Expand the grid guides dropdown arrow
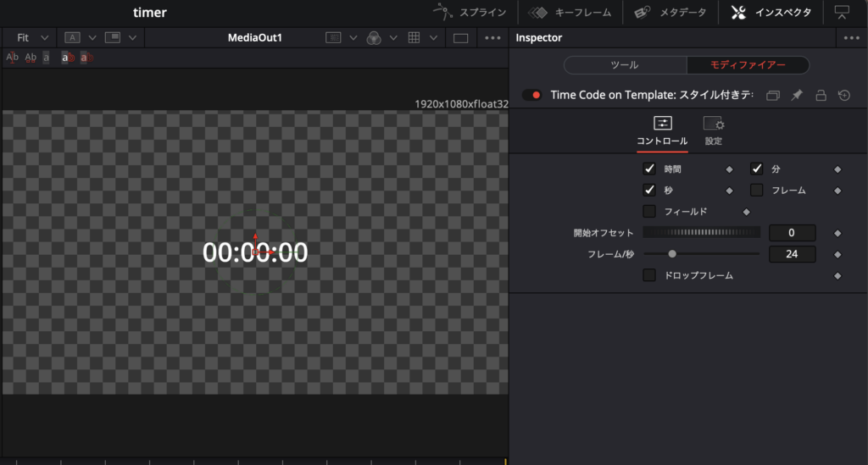Screen dimensions: 868x465 (433, 38)
